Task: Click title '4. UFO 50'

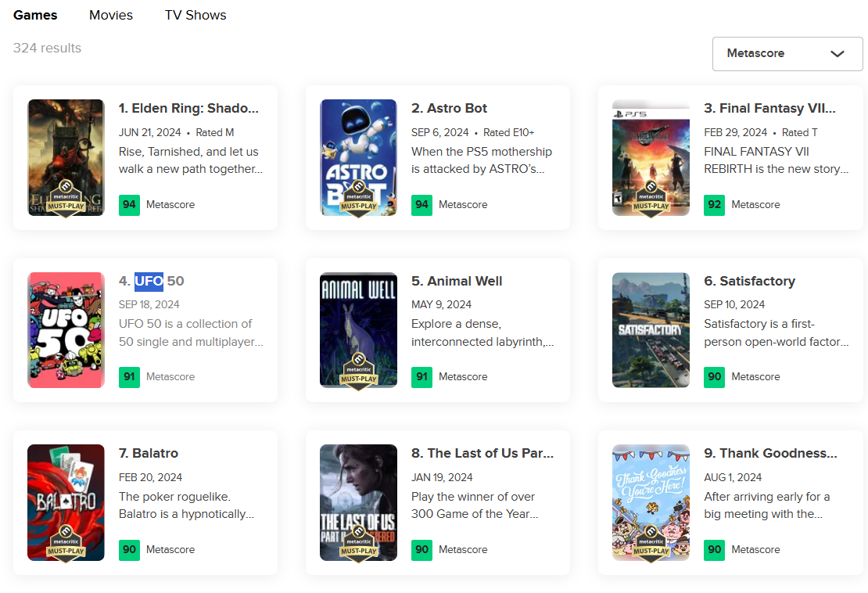Action: [151, 282]
